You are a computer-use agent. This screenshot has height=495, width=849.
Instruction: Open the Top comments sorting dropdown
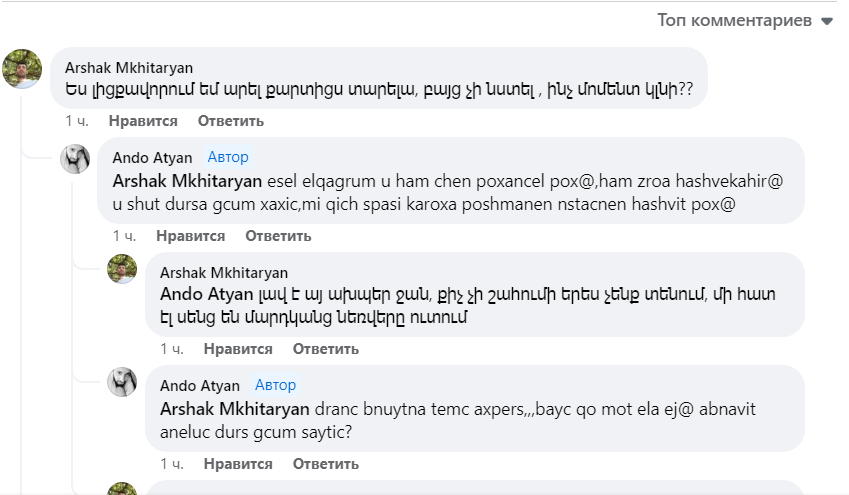[x=744, y=21]
